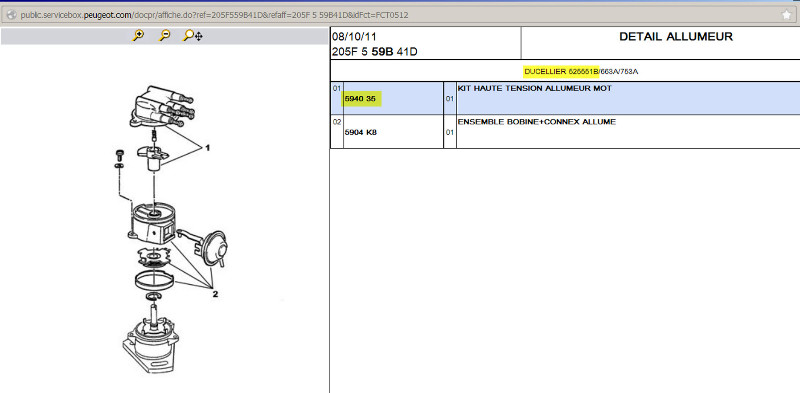
Task: Click the rotor arm part in diagram
Action: 153,157
